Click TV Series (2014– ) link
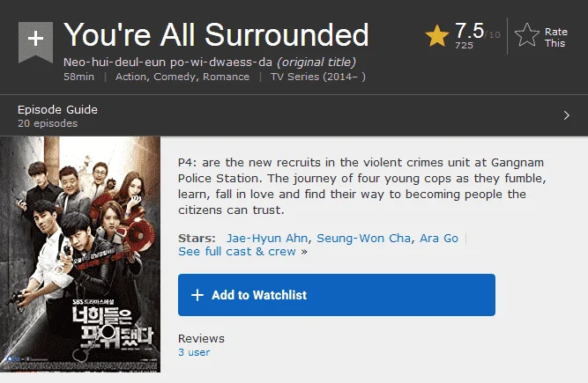Image resolution: width=588 pixels, height=383 pixels. coord(318,77)
